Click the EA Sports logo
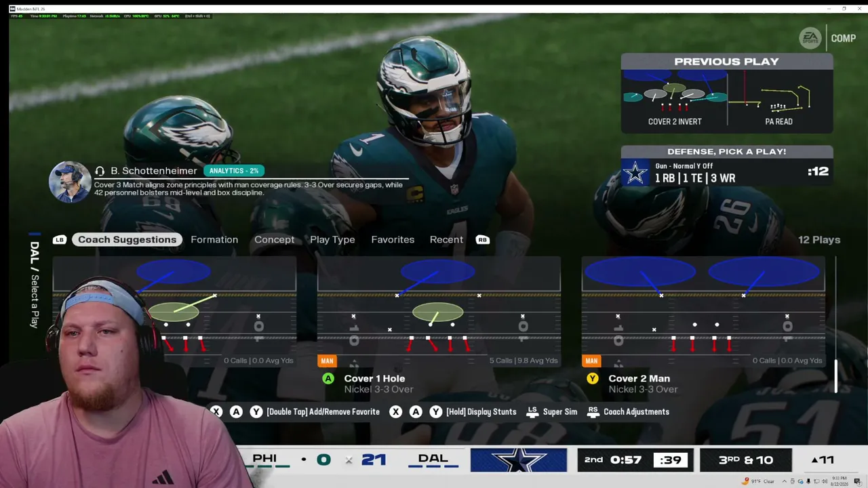 point(810,38)
